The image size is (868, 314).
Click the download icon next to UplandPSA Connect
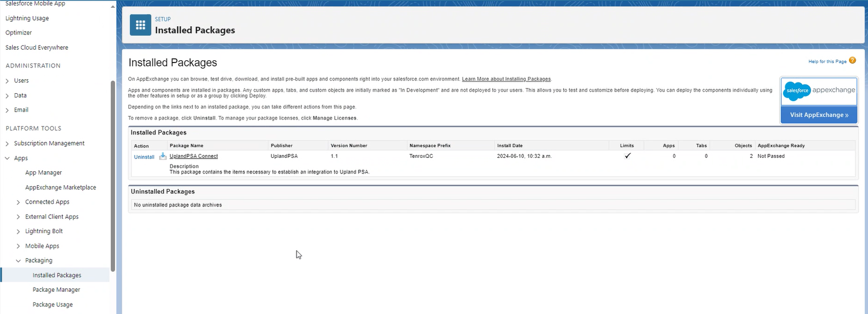tap(163, 156)
